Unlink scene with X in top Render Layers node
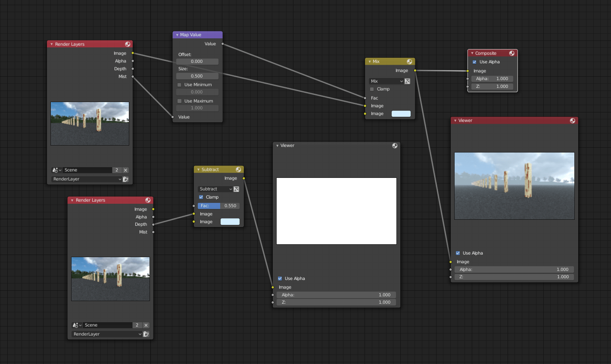This screenshot has width=611, height=364. pyautogui.click(x=125, y=170)
